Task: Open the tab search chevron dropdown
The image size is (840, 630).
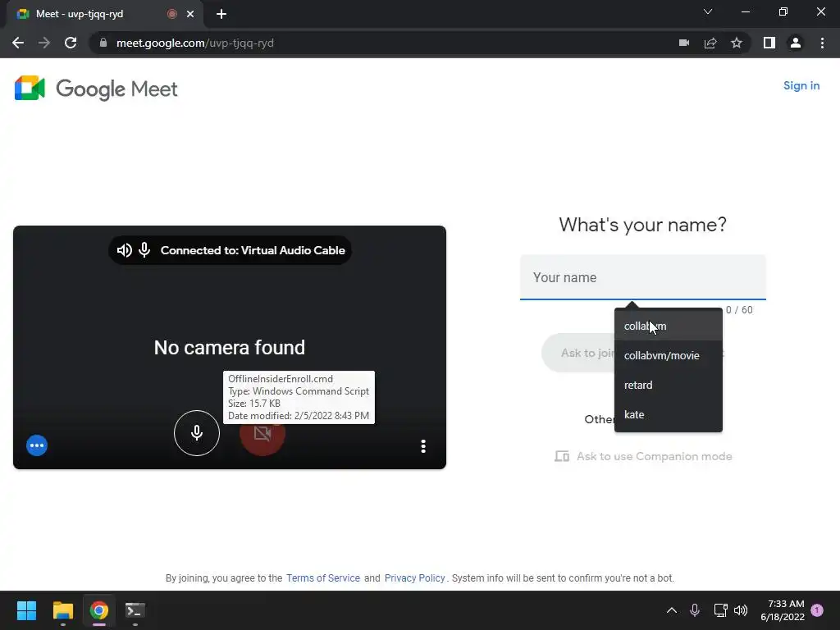Action: click(x=708, y=11)
